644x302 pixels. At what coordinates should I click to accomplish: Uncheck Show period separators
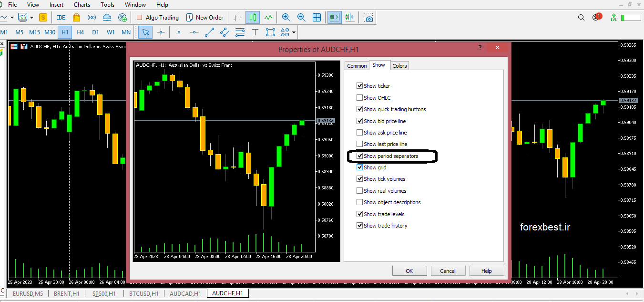click(x=359, y=156)
